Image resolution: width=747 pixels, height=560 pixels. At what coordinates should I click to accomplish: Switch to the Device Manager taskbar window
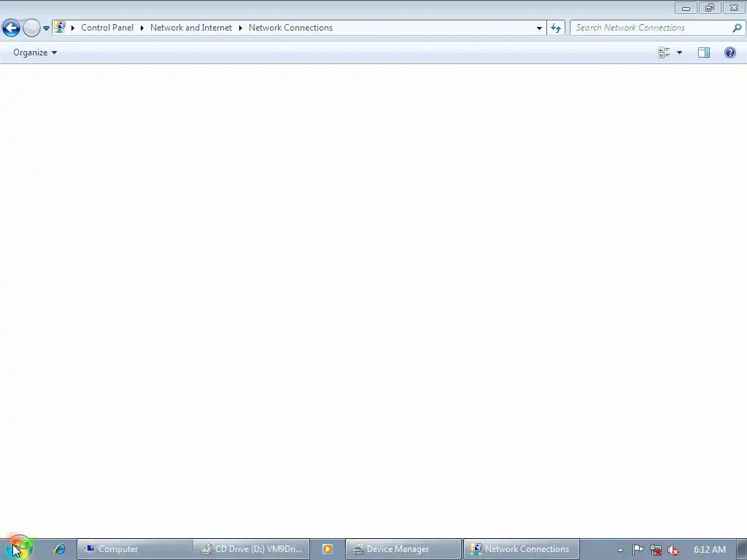pos(403,549)
